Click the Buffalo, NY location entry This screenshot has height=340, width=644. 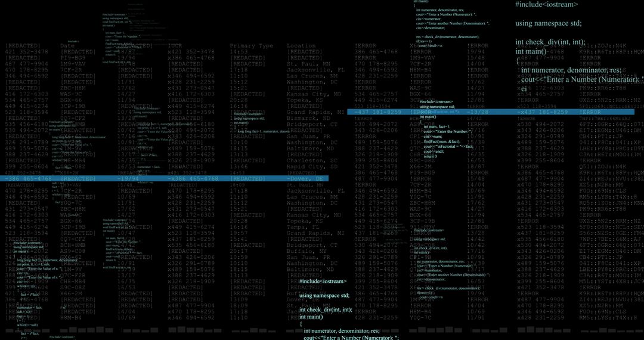click(307, 251)
